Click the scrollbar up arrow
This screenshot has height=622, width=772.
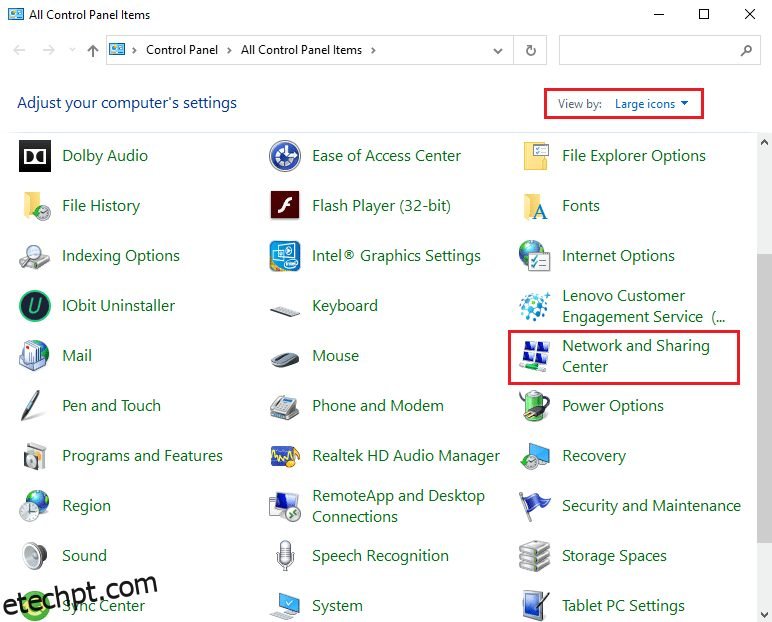[x=764, y=142]
